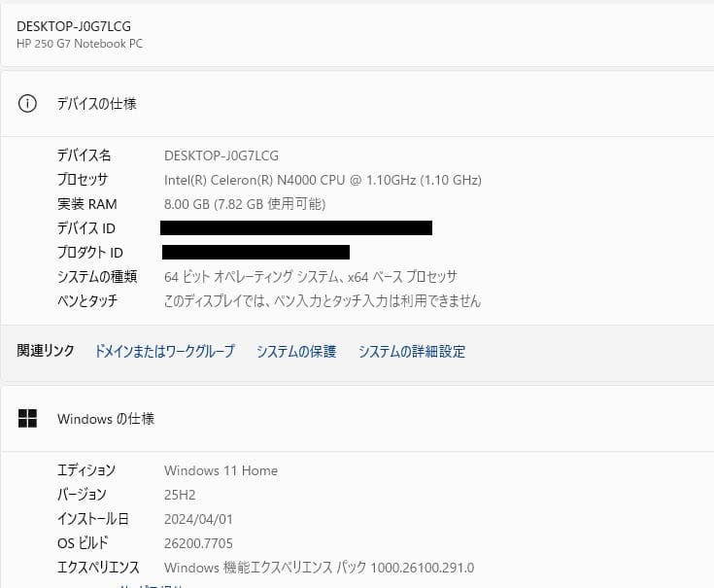Select the 8.00 GB (7.82 GB 使用可能) value
This screenshot has height=588, width=714.
245,204
